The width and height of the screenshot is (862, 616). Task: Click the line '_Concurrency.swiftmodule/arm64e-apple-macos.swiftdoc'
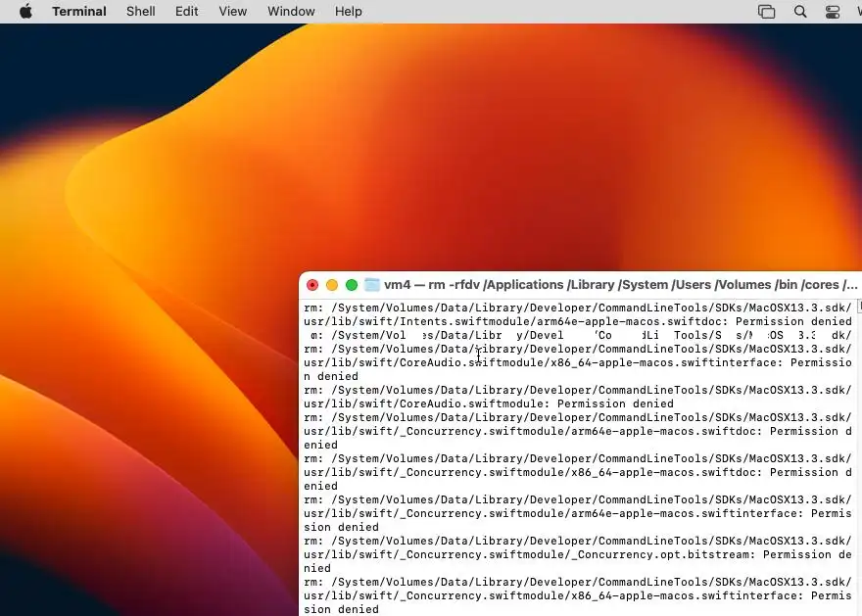[577, 431]
